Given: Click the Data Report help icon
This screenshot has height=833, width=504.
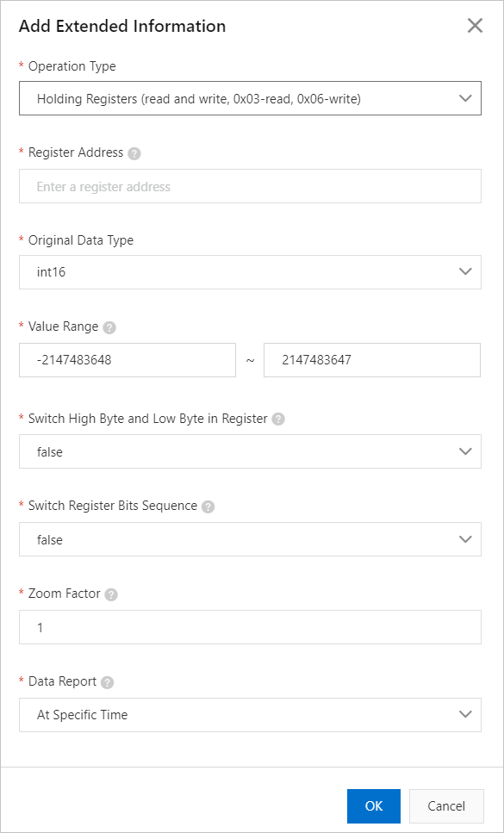Looking at the screenshot, I should (107, 681).
